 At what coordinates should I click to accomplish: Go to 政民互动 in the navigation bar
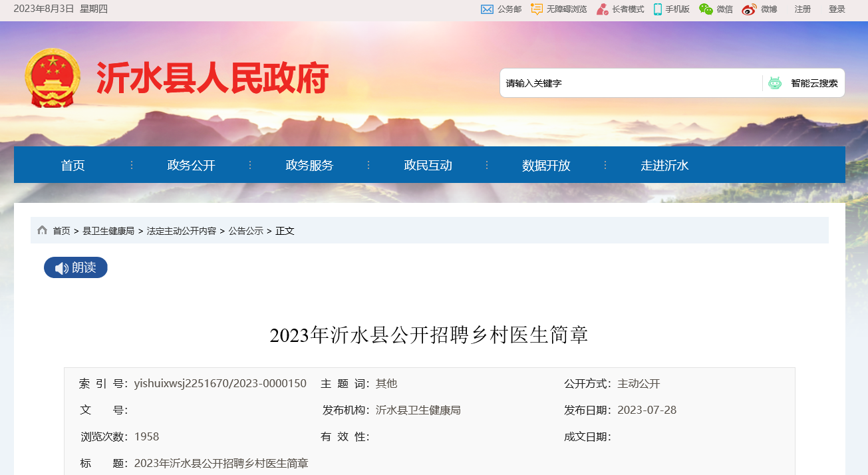point(428,166)
